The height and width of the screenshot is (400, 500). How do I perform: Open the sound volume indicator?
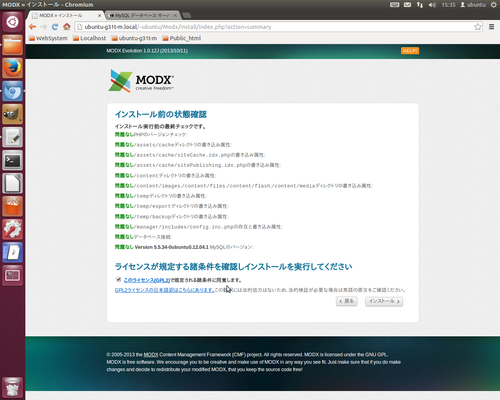click(432, 5)
